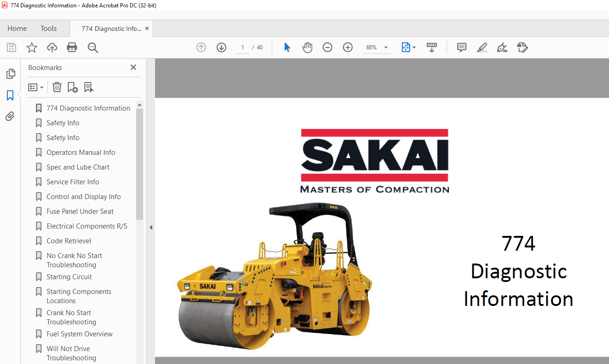Open Crank No Start Troubleshooting bookmark
This screenshot has height=364, width=609.
72,317
